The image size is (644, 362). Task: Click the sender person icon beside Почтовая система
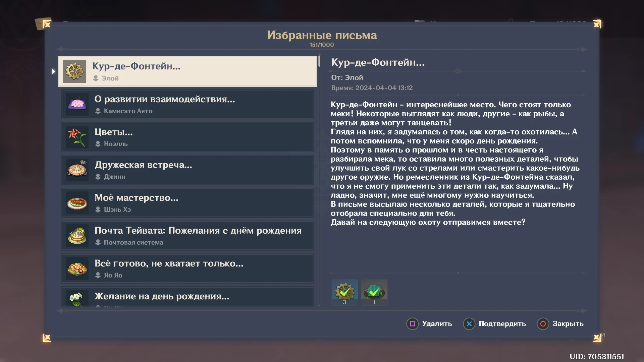coord(98,242)
